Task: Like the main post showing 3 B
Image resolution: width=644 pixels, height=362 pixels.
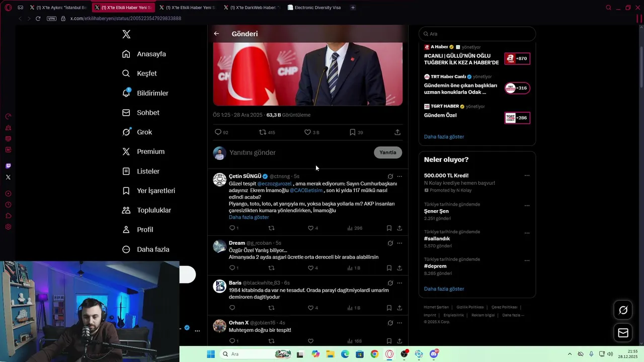Action: pyautogui.click(x=307, y=132)
